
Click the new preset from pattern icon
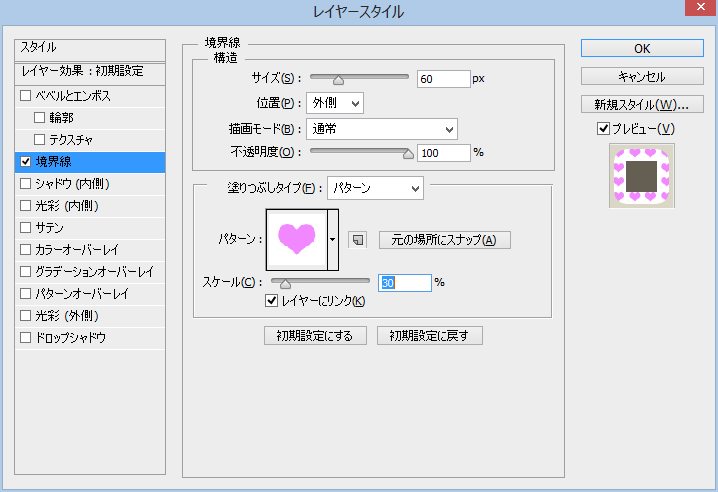[357, 240]
